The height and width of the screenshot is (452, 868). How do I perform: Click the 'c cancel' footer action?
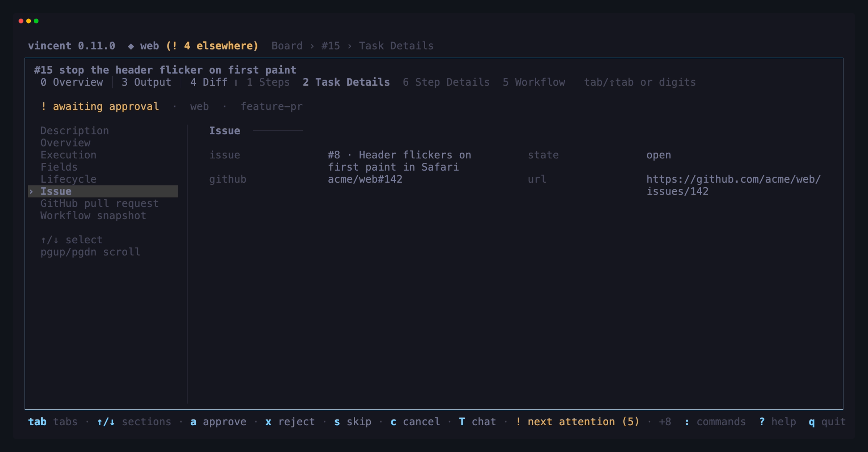pos(415,422)
